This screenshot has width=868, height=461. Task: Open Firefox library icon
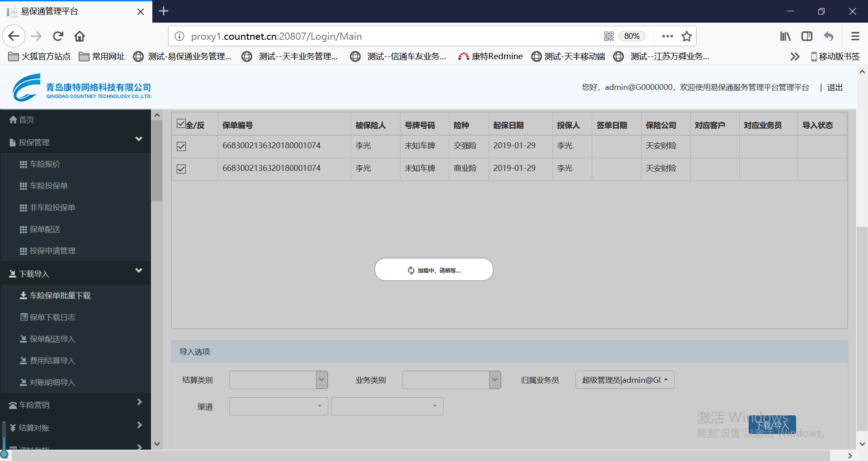(x=785, y=36)
